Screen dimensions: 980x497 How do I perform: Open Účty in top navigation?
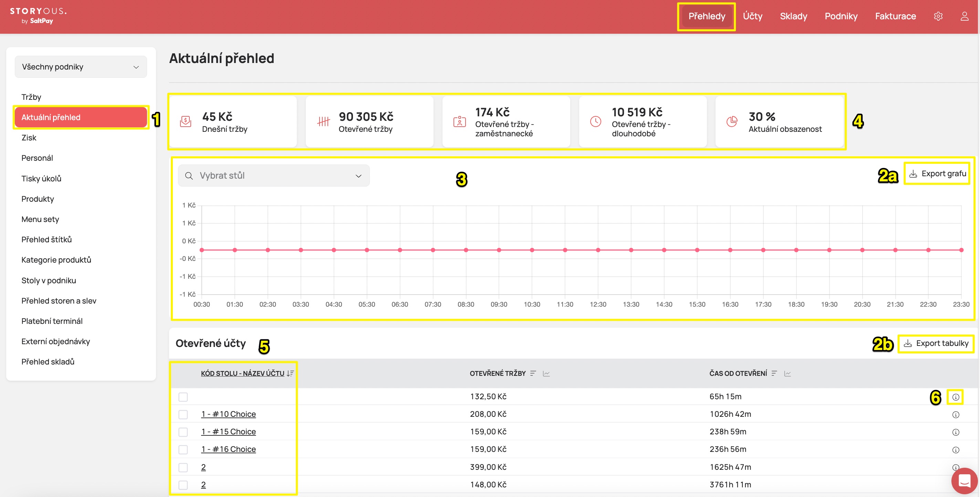point(752,16)
